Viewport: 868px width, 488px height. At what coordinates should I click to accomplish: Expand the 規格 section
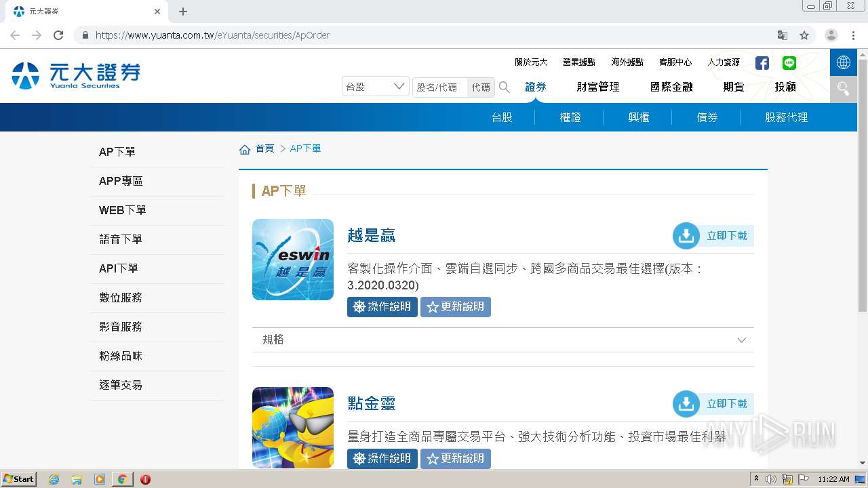click(x=503, y=340)
